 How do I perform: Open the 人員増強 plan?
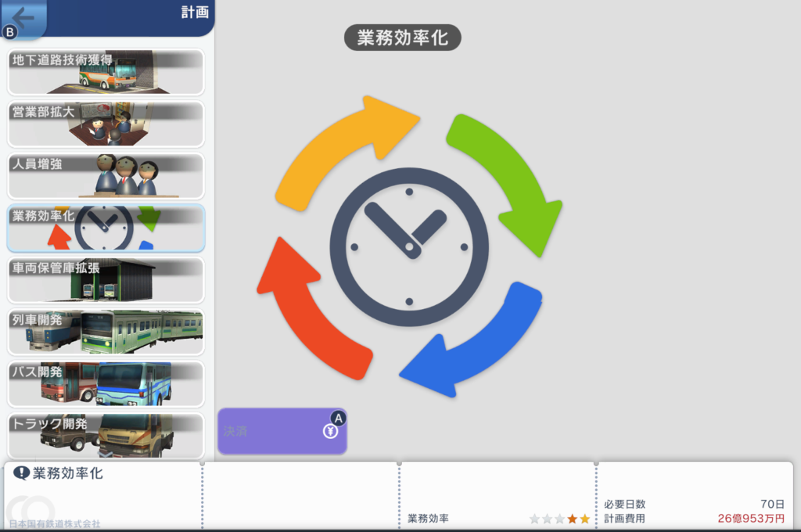pos(106,175)
